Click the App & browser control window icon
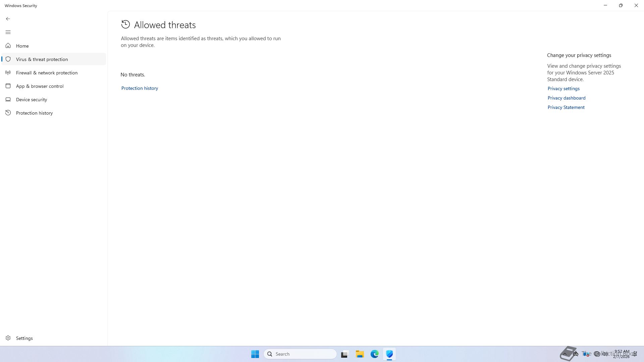Viewport: 644px width, 362px height. pyautogui.click(x=8, y=86)
